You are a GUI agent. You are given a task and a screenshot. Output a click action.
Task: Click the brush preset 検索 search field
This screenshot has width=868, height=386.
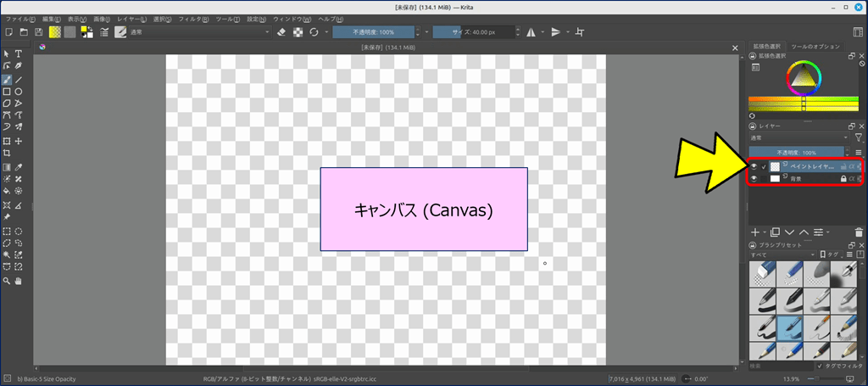(776, 366)
